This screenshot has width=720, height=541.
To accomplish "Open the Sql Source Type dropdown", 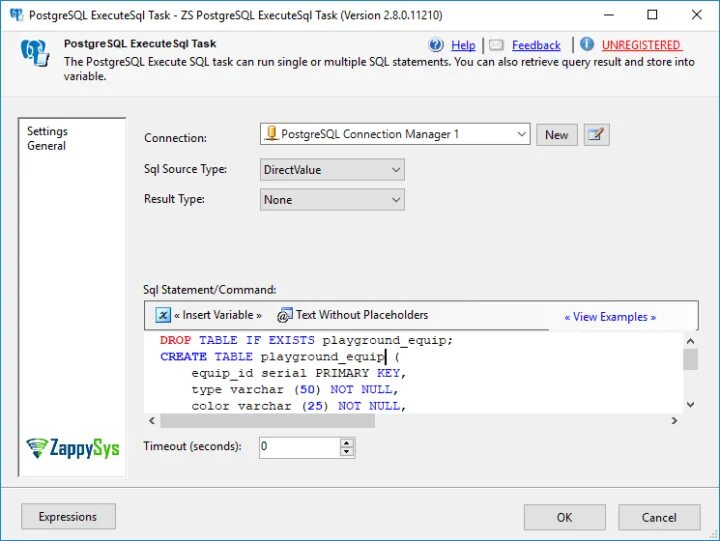I will pyautogui.click(x=332, y=170).
